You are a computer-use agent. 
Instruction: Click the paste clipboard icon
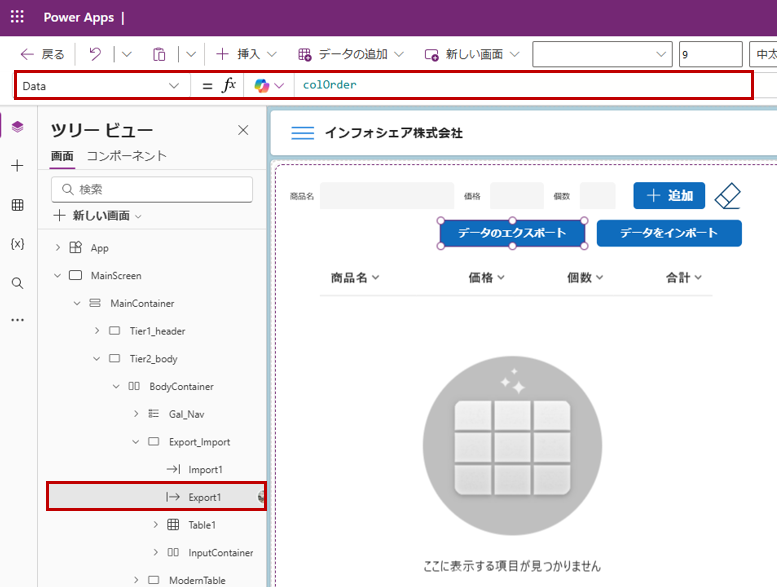point(159,54)
